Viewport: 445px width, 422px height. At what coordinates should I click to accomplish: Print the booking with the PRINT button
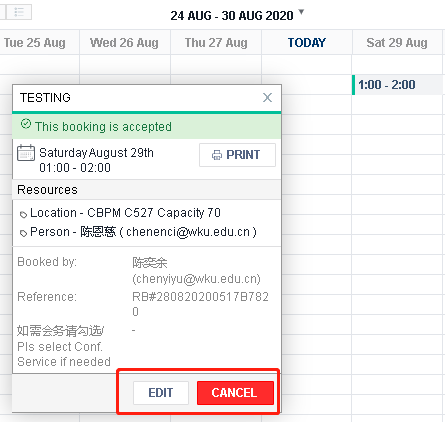pyautogui.click(x=237, y=155)
